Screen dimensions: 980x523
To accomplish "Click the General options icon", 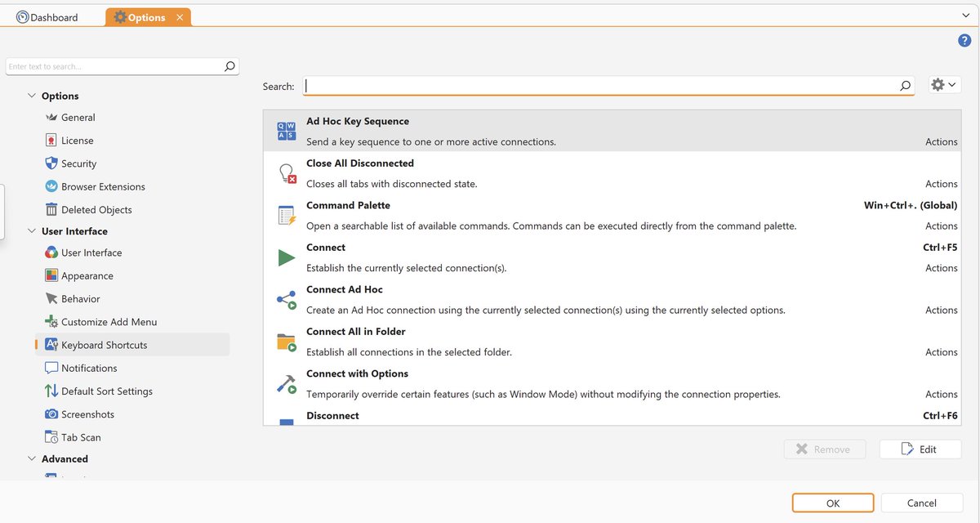I will tap(51, 118).
